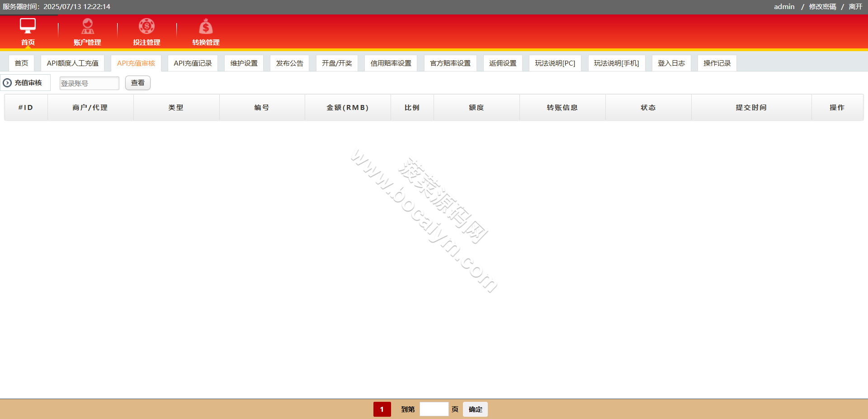Viewport: 868px width, 419px height.
Task: View the 操作记录 tab
Action: click(x=717, y=63)
